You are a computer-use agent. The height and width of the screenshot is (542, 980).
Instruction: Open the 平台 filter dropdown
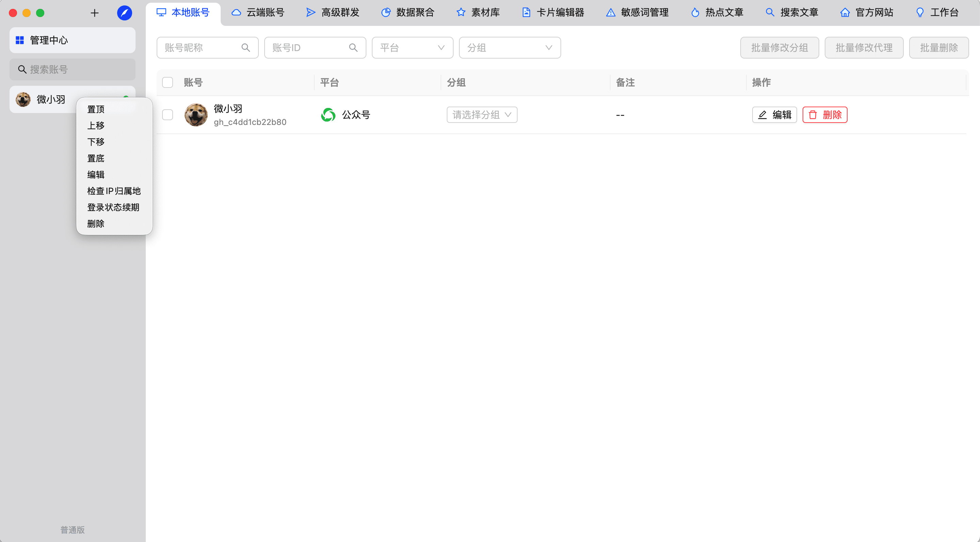click(x=412, y=48)
